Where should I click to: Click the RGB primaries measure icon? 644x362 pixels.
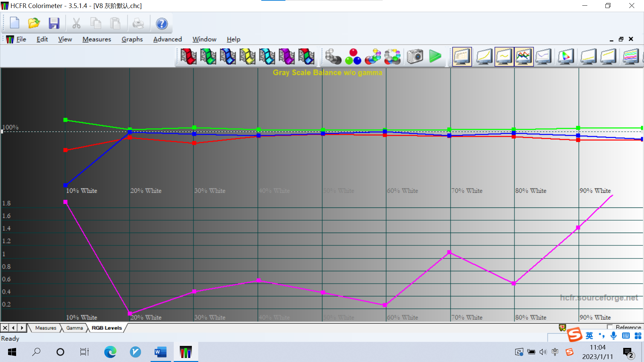tap(353, 57)
